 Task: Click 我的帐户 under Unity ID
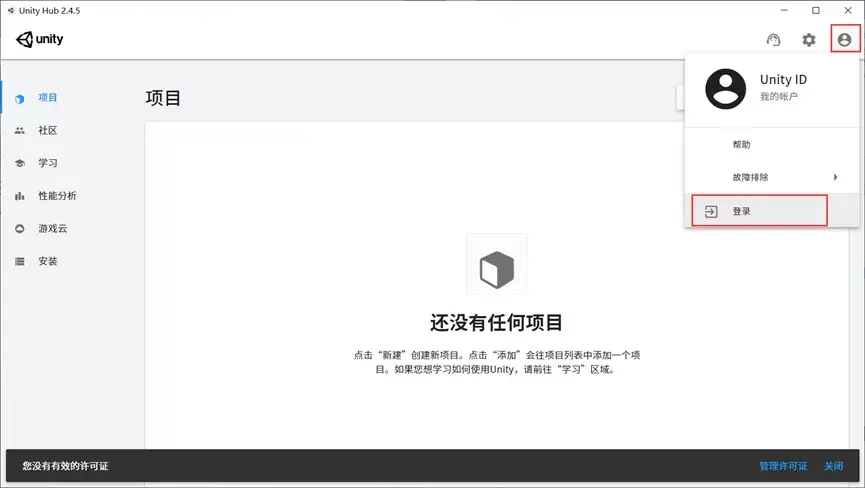click(x=778, y=96)
